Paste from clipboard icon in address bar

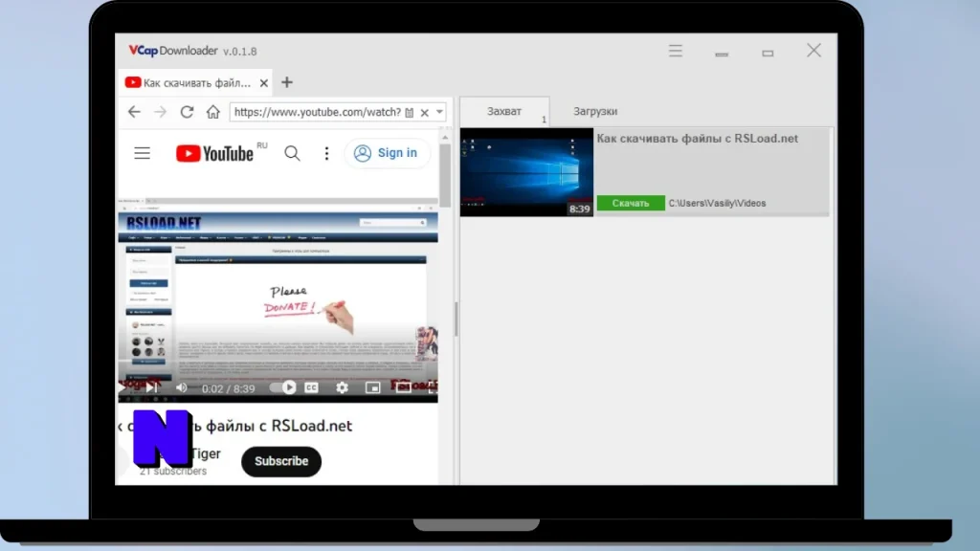(x=410, y=113)
